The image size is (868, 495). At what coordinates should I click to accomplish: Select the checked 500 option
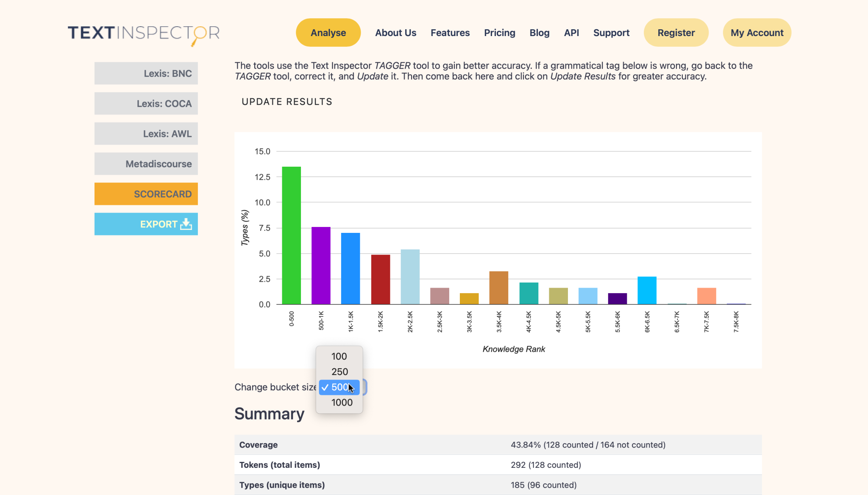339,387
